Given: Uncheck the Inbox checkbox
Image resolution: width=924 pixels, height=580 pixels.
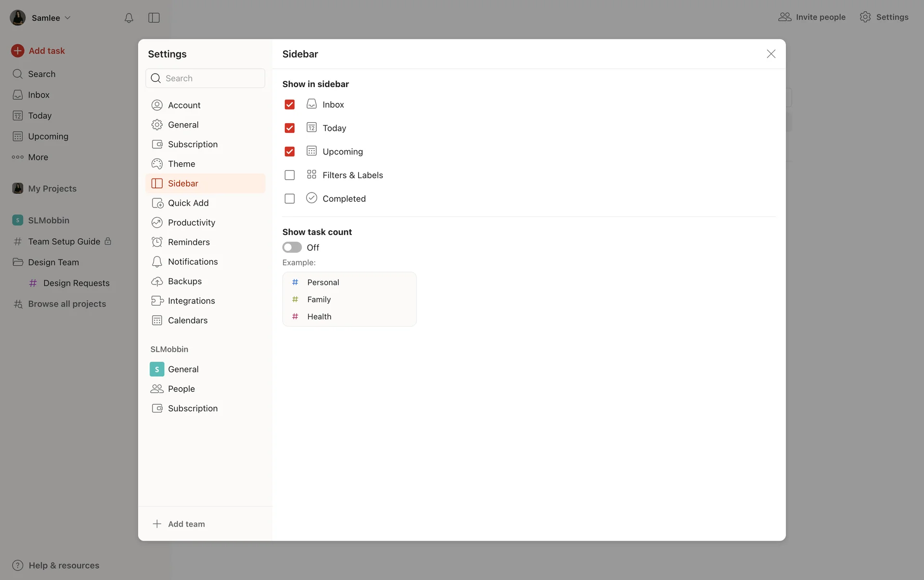Looking at the screenshot, I should 289,104.
